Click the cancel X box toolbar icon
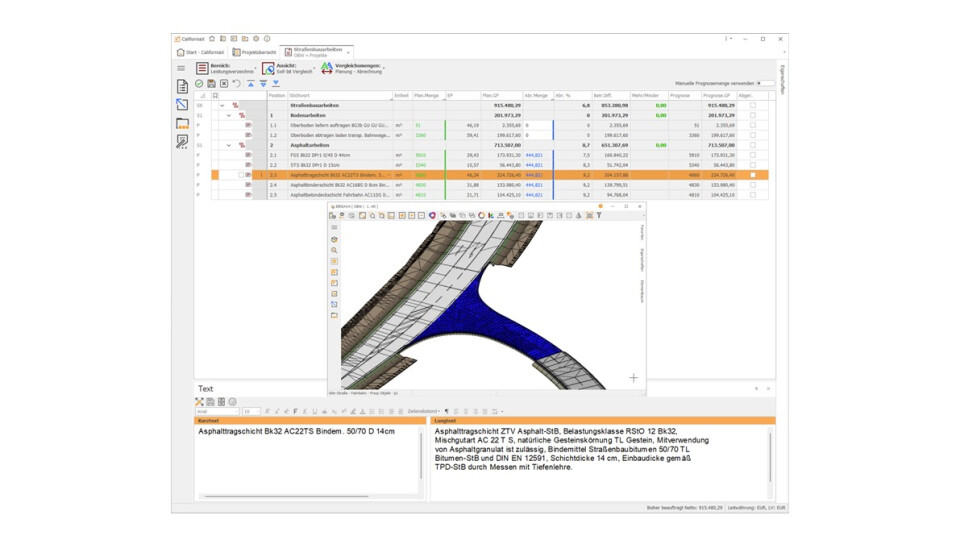The height and width of the screenshot is (540, 960). point(224,83)
